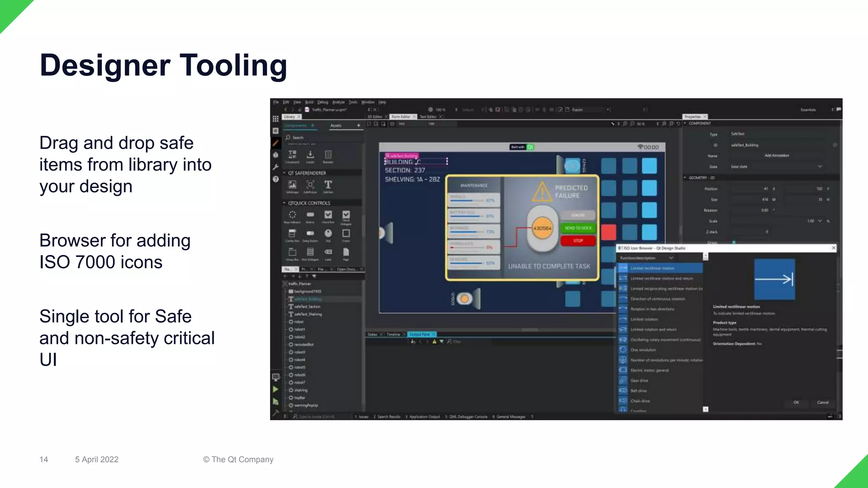Open the Fusion style dropdown
868x488 pixels.
[590, 110]
